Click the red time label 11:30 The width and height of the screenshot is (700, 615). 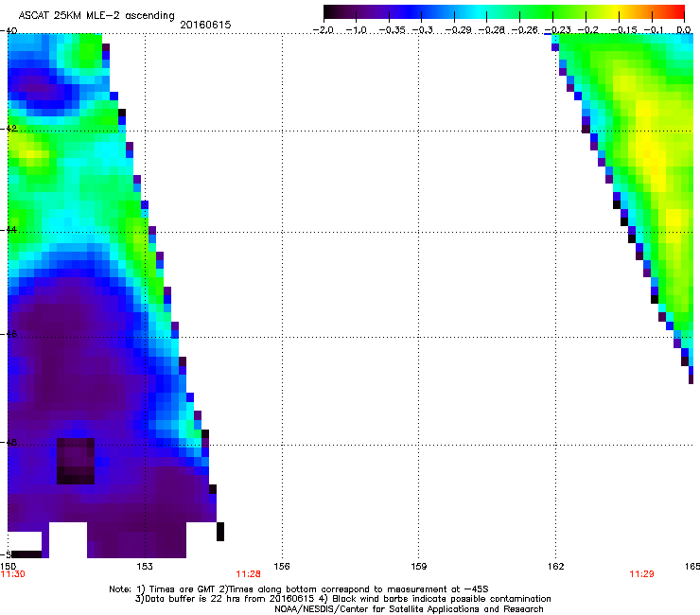pyautogui.click(x=13, y=574)
